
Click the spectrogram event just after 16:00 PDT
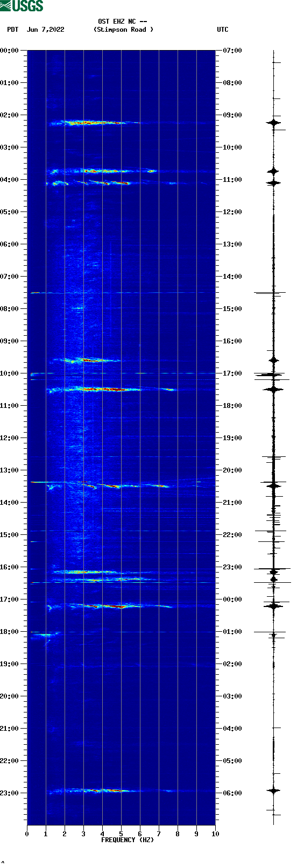pos(85,572)
